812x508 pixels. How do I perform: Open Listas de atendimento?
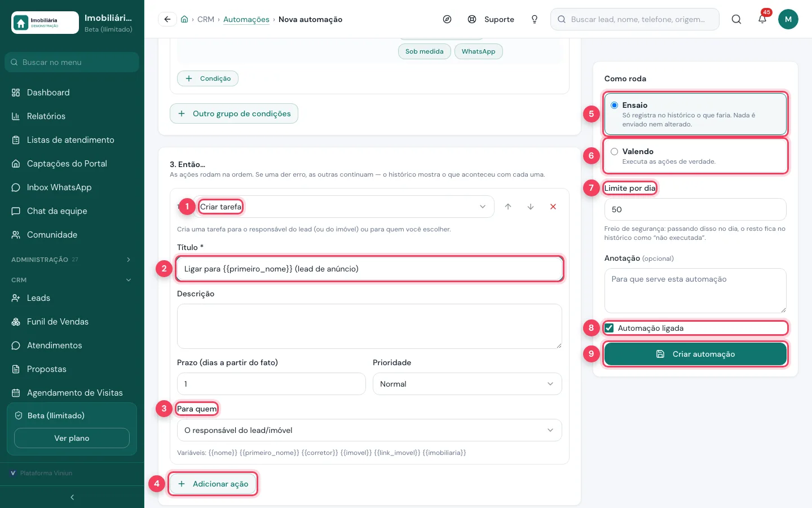pos(72,140)
